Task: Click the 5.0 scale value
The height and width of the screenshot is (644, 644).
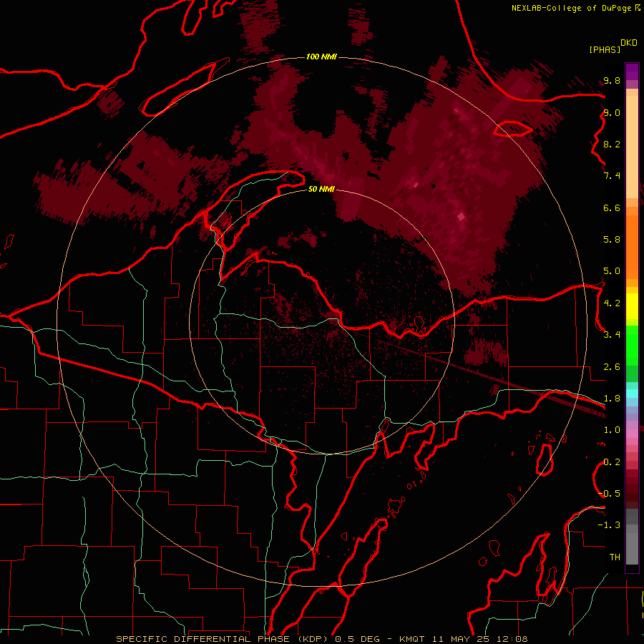Action: click(x=612, y=271)
